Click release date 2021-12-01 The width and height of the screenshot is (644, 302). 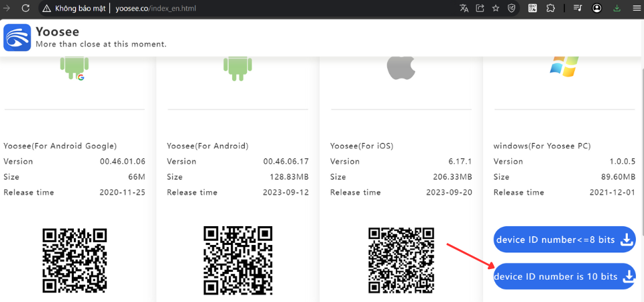point(612,193)
